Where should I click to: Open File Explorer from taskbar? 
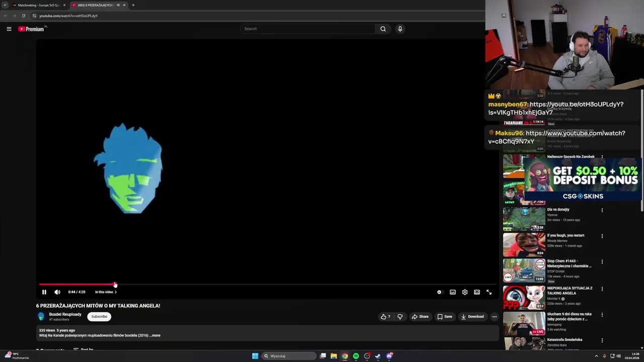334,356
